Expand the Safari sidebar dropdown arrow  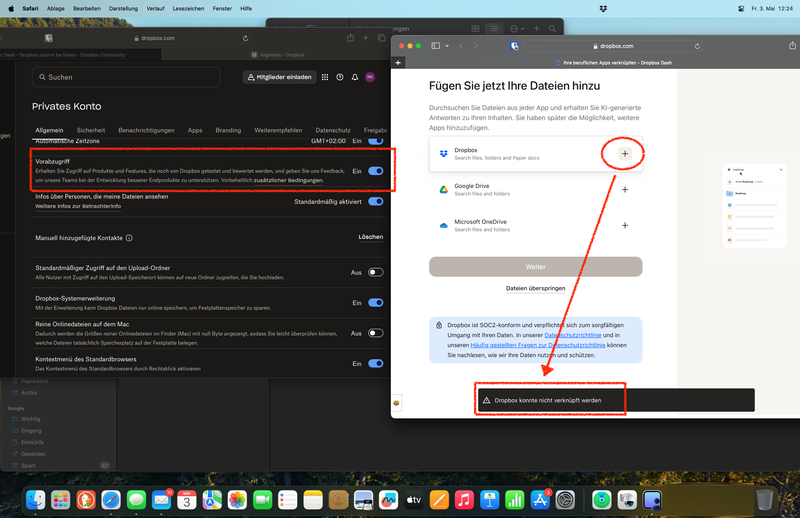point(449,46)
